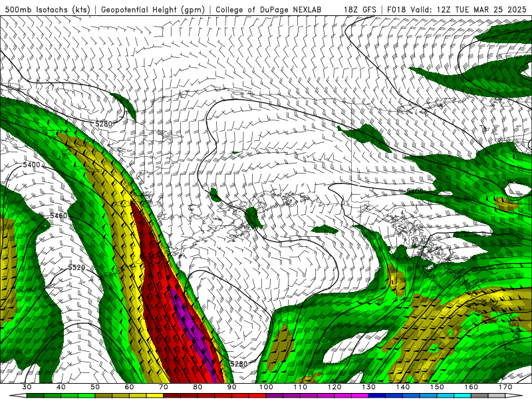The height and width of the screenshot is (399, 532).
Task: Click the 60 value on the color scale
Action: click(129, 387)
